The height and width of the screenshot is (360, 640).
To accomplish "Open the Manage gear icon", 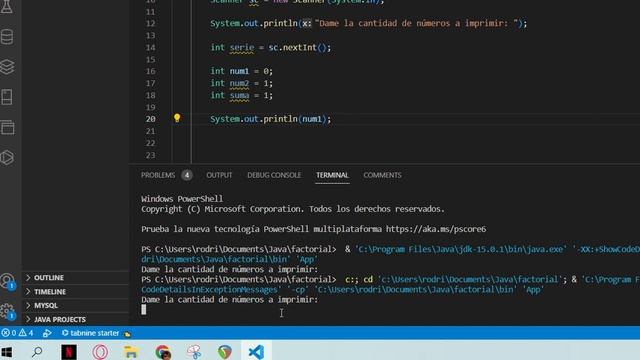I will pos(7,311).
